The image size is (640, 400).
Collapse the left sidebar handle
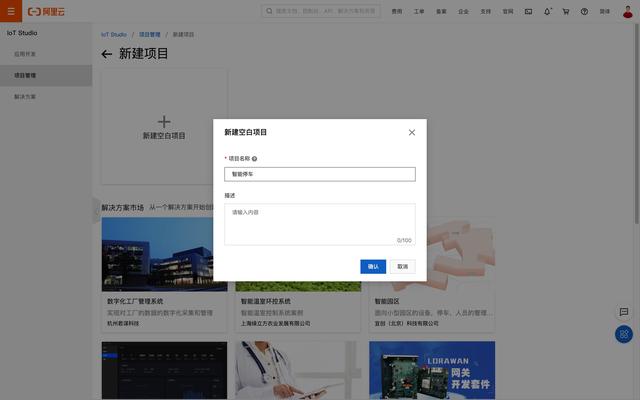point(97,210)
